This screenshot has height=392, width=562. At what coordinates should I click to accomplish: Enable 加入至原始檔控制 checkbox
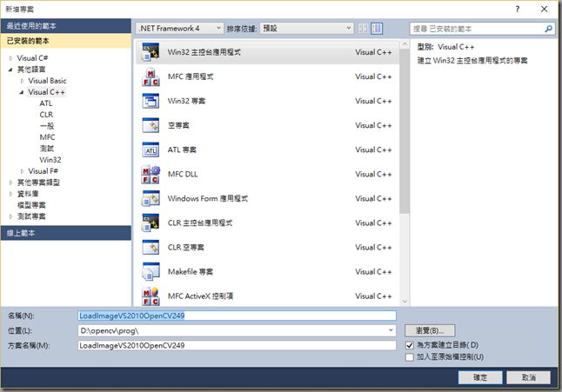pos(409,357)
